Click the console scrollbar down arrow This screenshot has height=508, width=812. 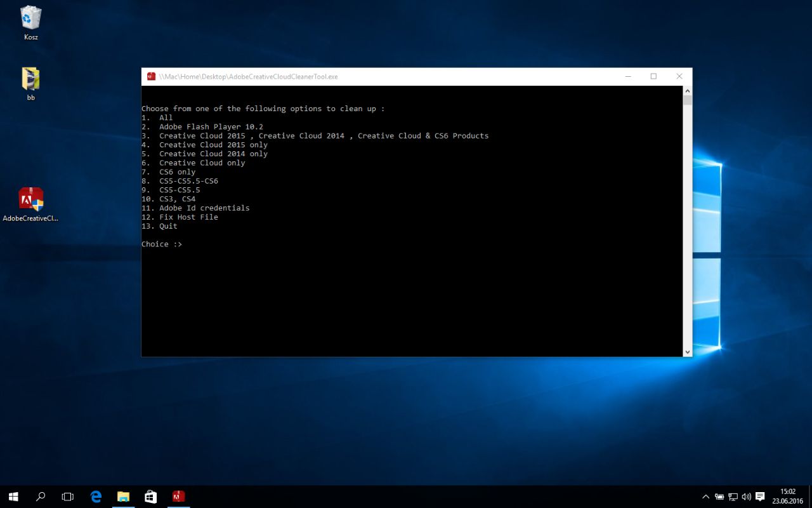(687, 352)
